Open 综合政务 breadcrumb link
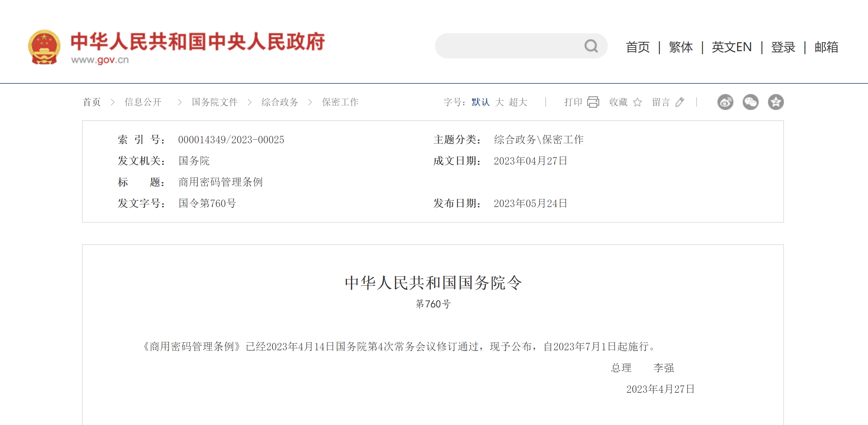This screenshot has width=868, height=425. tap(280, 102)
